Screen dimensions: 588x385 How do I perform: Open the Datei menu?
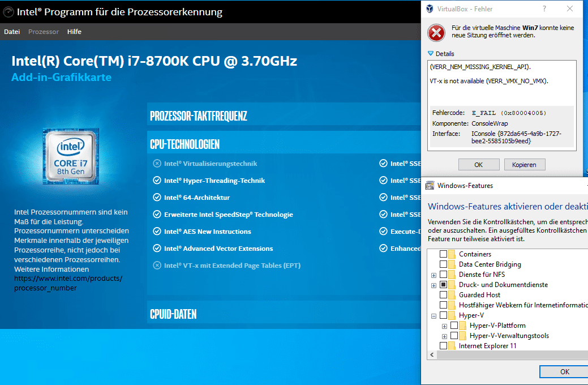(x=12, y=32)
